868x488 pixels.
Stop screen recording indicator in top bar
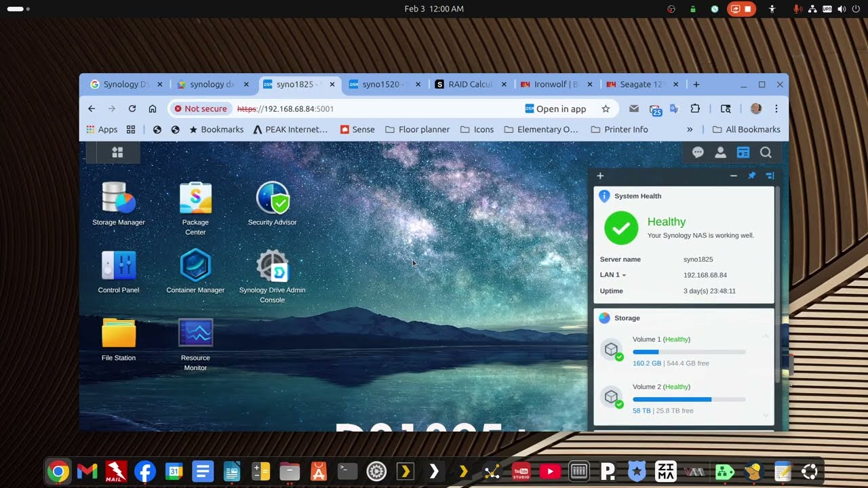[741, 9]
